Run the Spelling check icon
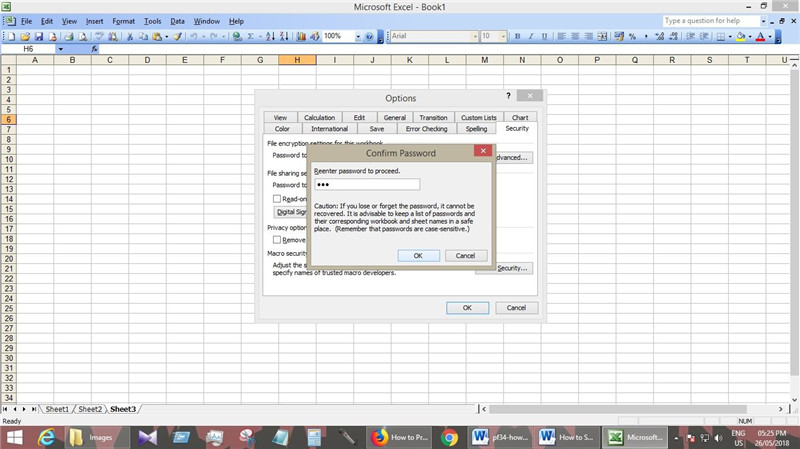Screen dimensions: 800x449 (99, 36)
